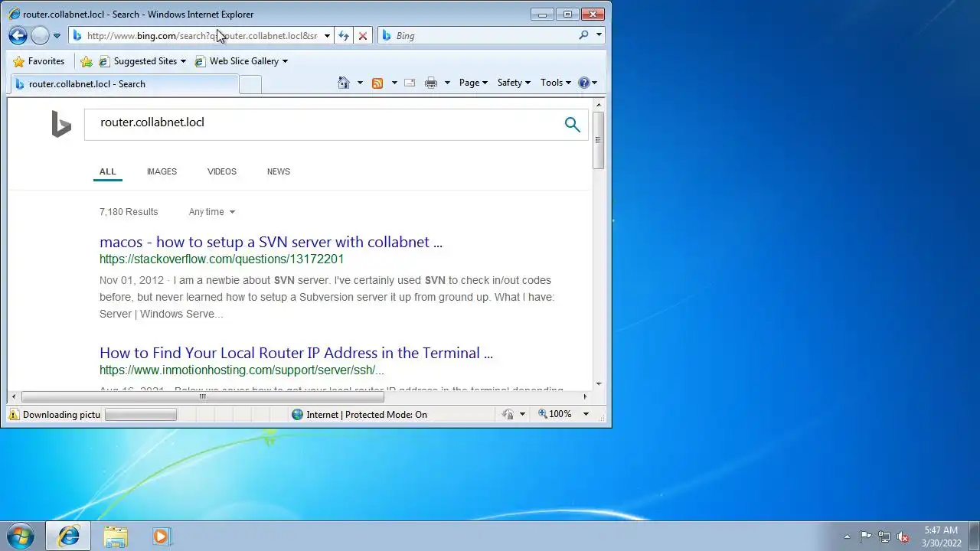Click the inmotionhosting.com support URL
The height and width of the screenshot is (551, 980).
pyautogui.click(x=242, y=370)
